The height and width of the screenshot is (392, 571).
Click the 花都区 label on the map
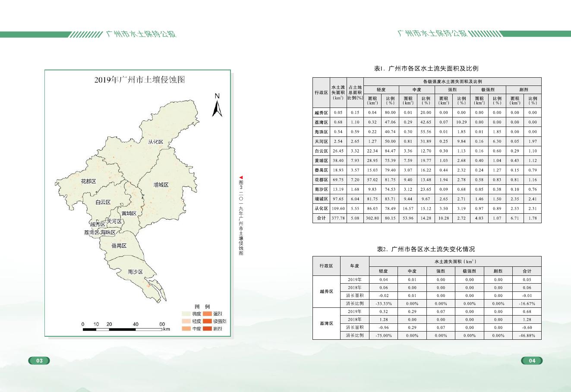(x=88, y=182)
